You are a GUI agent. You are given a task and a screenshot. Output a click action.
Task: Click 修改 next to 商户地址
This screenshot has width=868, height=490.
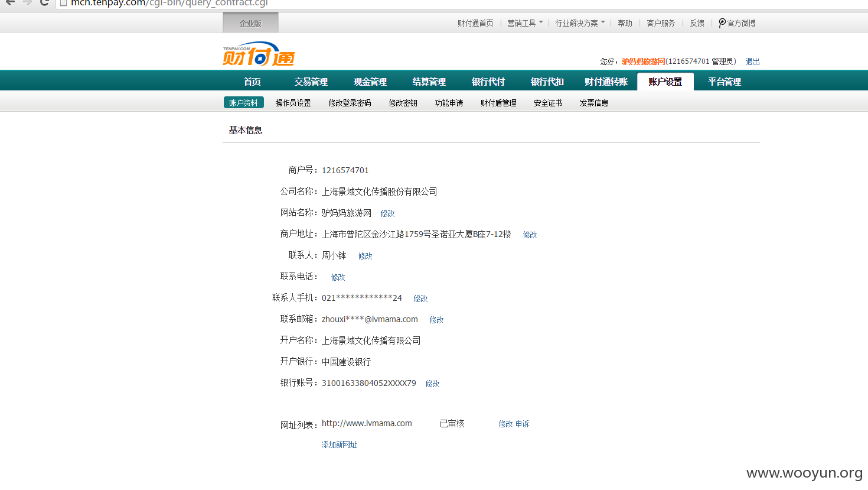pos(530,235)
